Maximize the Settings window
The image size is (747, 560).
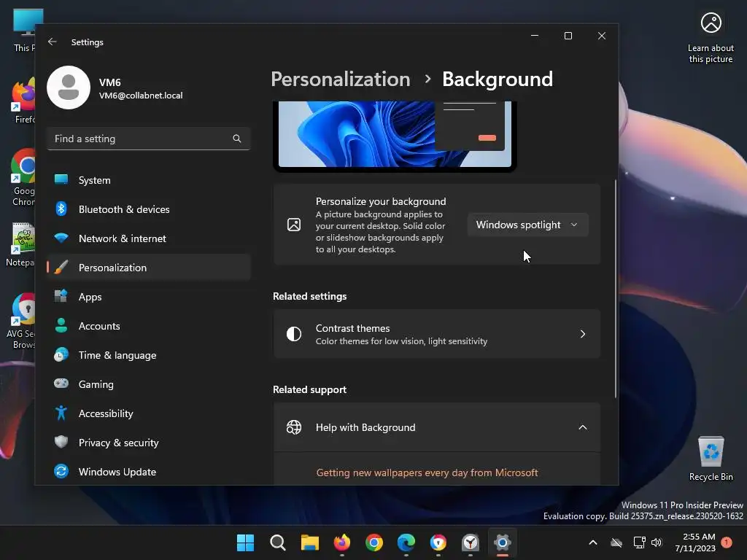point(568,36)
